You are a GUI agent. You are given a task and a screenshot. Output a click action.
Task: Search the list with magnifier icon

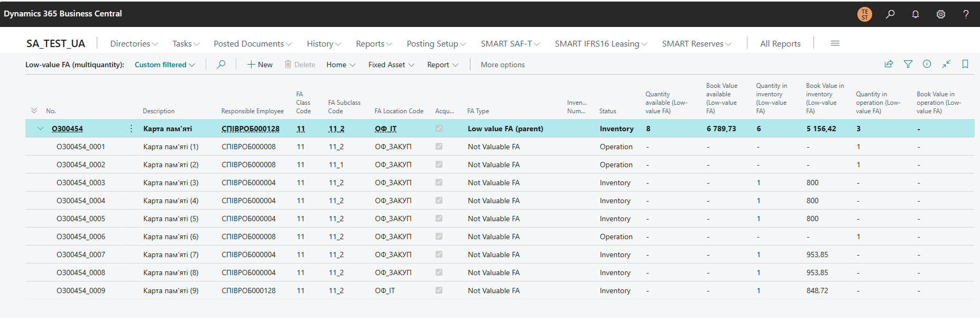(x=221, y=65)
